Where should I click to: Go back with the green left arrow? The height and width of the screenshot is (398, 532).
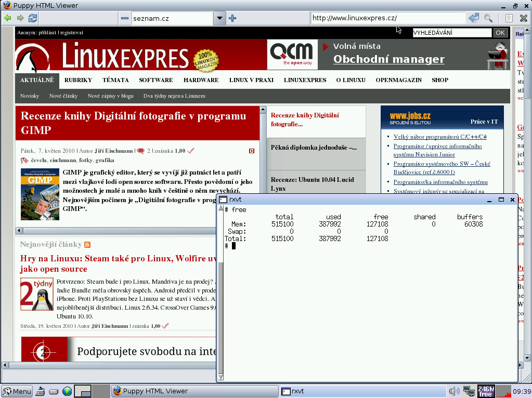7,18
